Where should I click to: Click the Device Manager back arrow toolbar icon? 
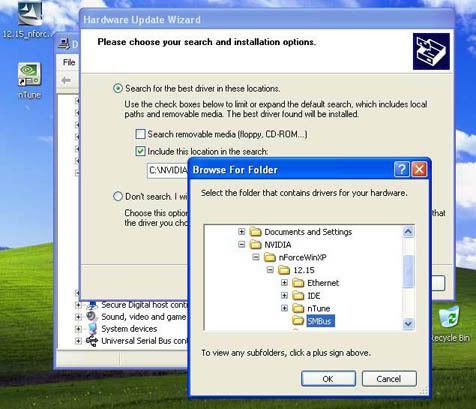pos(66,80)
